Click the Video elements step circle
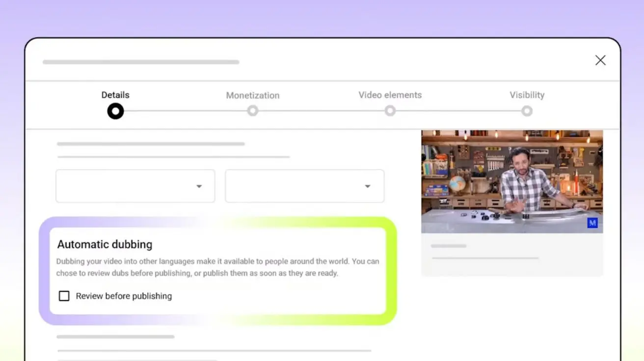Screen dimensions: 644x361 coord(390,111)
